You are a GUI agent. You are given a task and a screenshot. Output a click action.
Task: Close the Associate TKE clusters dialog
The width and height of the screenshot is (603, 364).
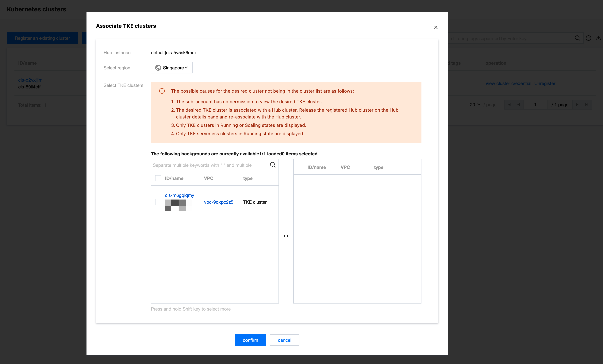pyautogui.click(x=436, y=27)
